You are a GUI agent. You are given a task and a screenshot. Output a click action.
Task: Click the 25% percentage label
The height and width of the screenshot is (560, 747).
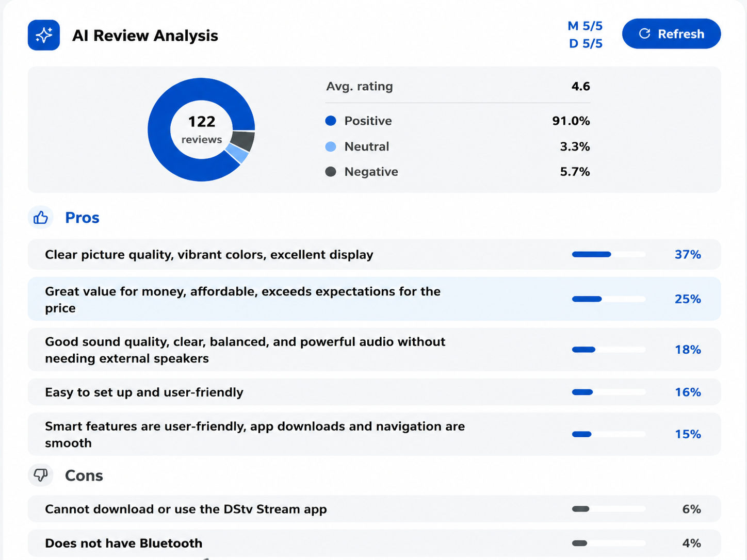pyautogui.click(x=688, y=299)
